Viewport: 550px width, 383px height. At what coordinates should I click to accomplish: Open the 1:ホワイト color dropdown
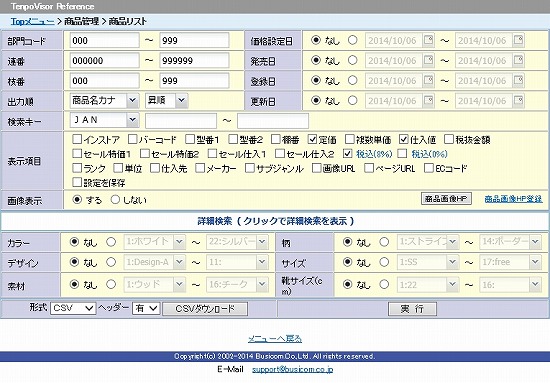pyautogui.click(x=154, y=242)
